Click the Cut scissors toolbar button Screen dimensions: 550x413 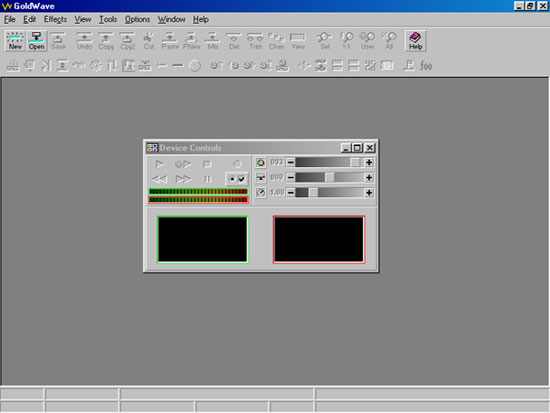coord(148,41)
